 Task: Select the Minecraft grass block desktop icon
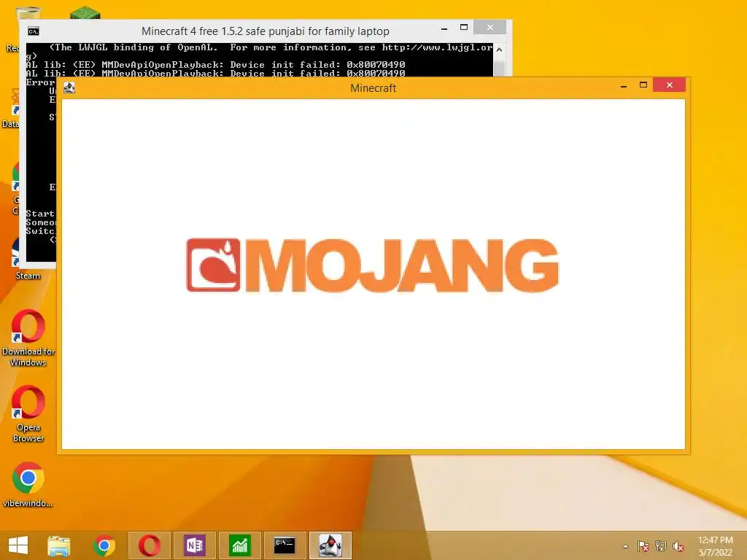point(85,12)
